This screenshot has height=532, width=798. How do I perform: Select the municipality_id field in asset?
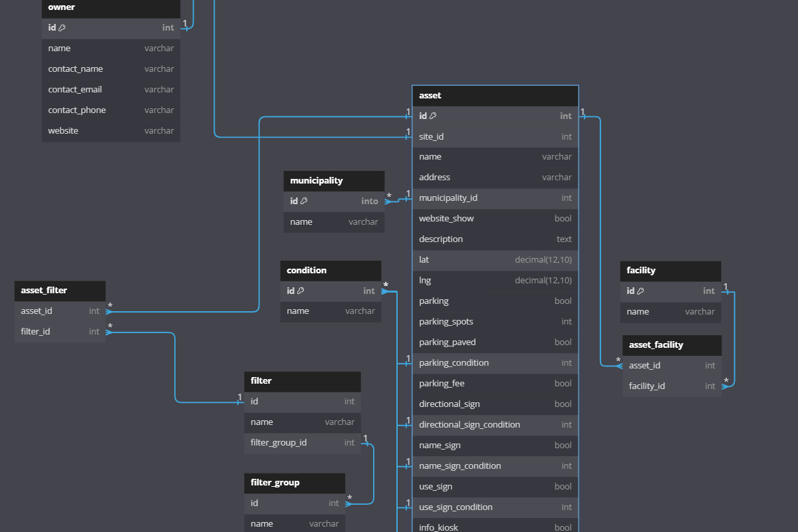[x=495, y=199]
